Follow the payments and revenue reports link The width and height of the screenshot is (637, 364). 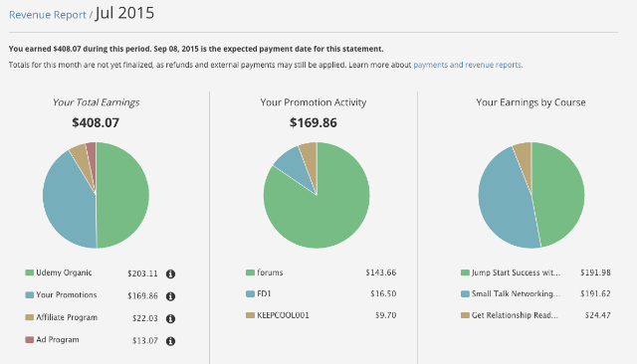pyautogui.click(x=468, y=65)
